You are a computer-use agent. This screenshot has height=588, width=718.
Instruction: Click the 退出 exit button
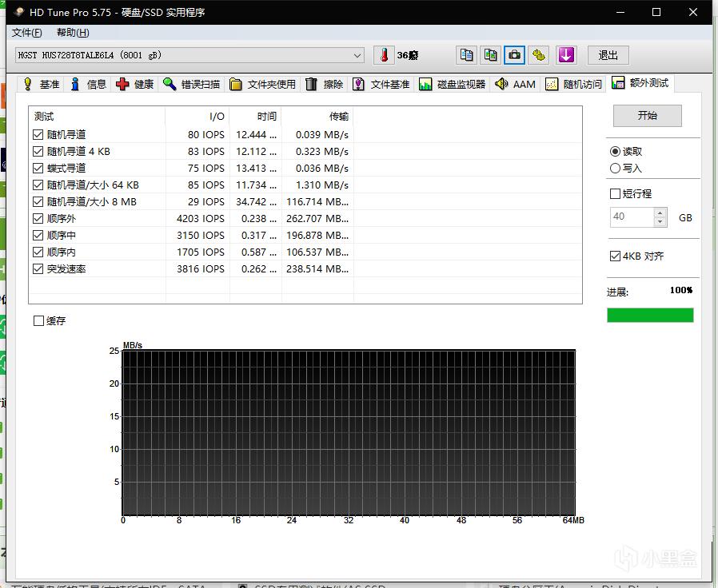pos(608,54)
